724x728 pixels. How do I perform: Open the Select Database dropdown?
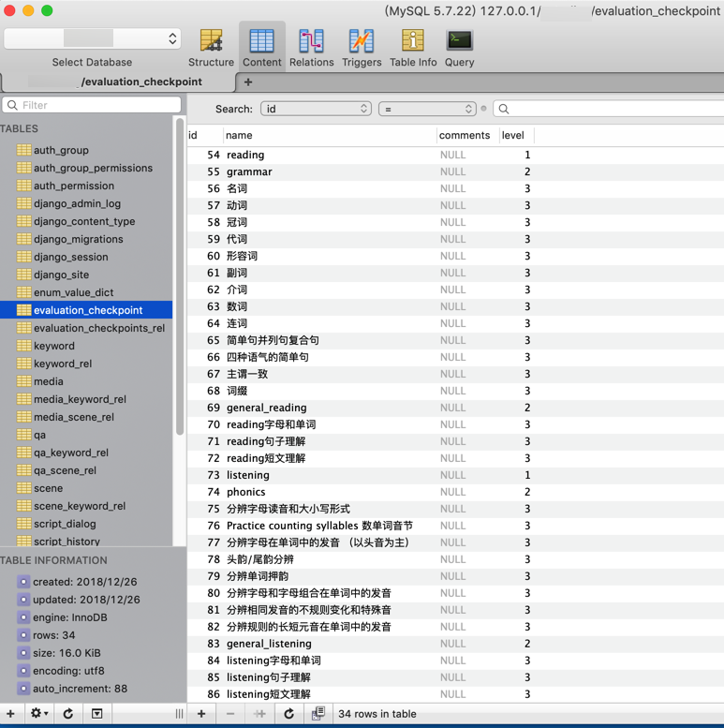pos(92,38)
